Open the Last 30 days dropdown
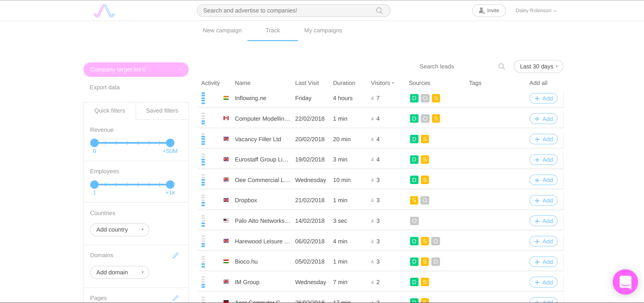 (x=538, y=67)
